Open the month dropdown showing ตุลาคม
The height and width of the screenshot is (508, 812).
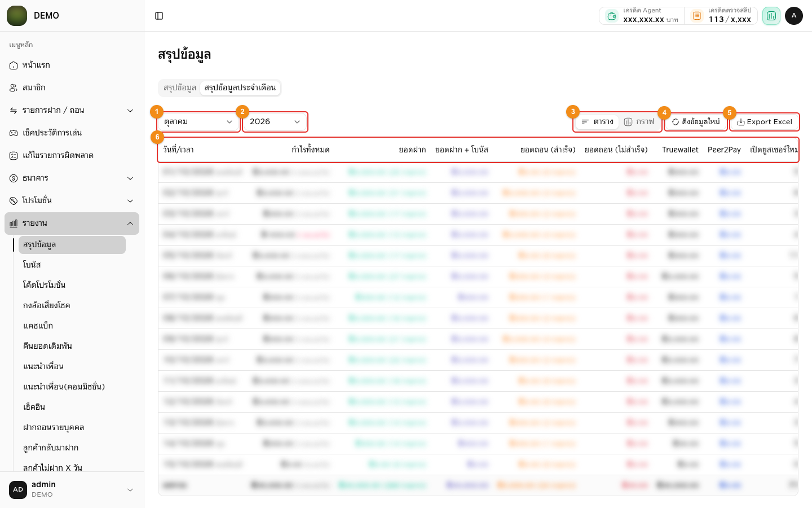(198, 122)
